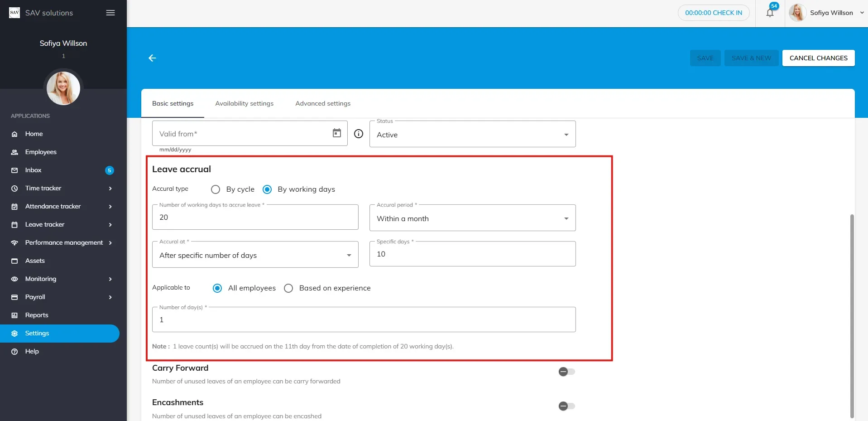Image resolution: width=868 pixels, height=421 pixels.
Task: Click the SAVE button
Action: click(705, 58)
